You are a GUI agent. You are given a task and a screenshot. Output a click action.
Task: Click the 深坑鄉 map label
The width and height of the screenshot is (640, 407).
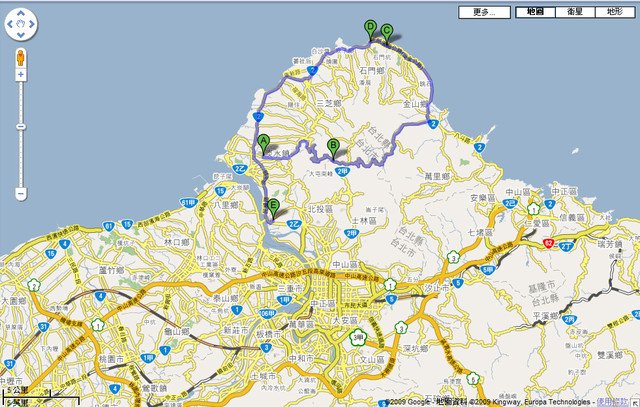click(x=416, y=348)
